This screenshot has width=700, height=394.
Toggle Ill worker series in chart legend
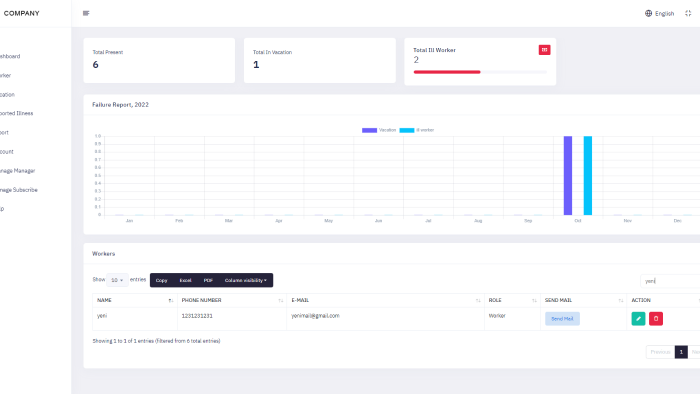pos(417,130)
